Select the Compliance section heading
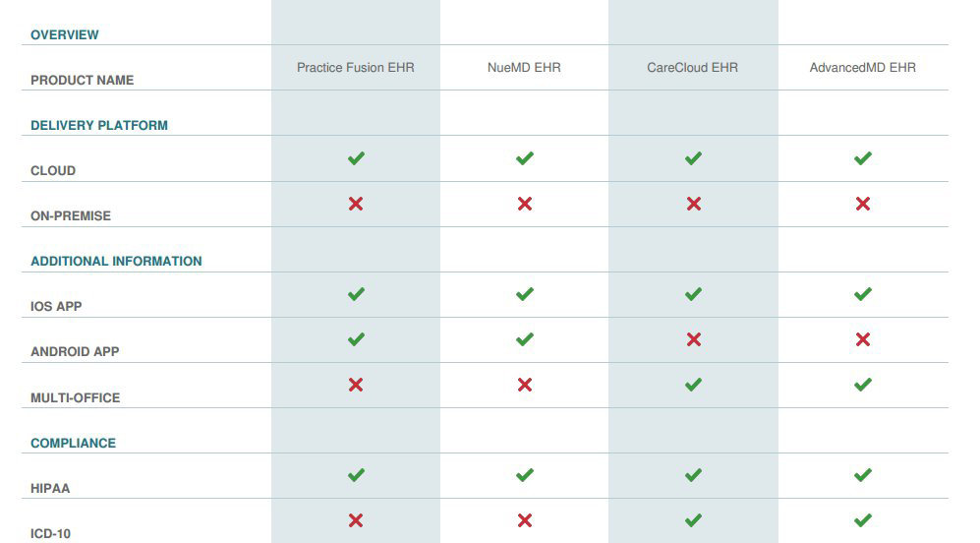The width and height of the screenshot is (980, 543). tap(73, 443)
